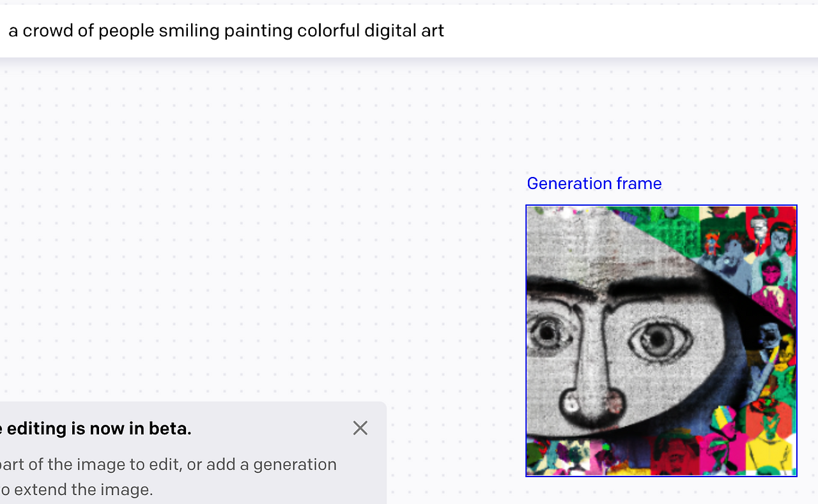818x504 pixels.
Task: Click the notification description text
Action: pos(167,477)
